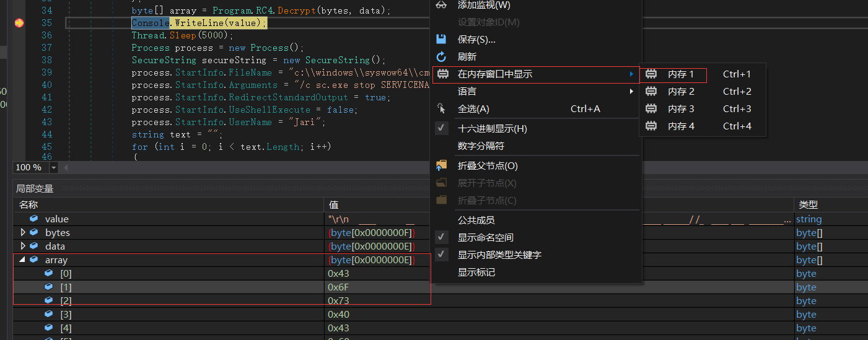Click the memory chip icon for 内存 1
Image resolution: width=868 pixels, height=340 pixels.
651,74
